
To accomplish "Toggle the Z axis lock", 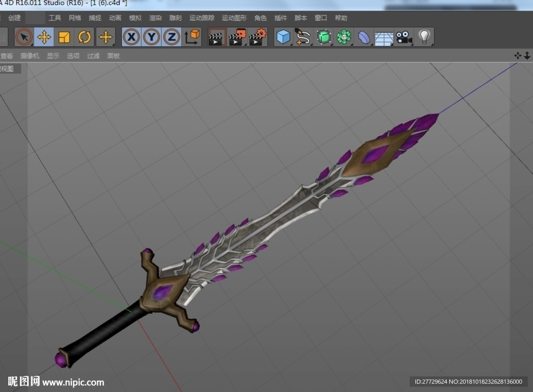I will tap(172, 37).
